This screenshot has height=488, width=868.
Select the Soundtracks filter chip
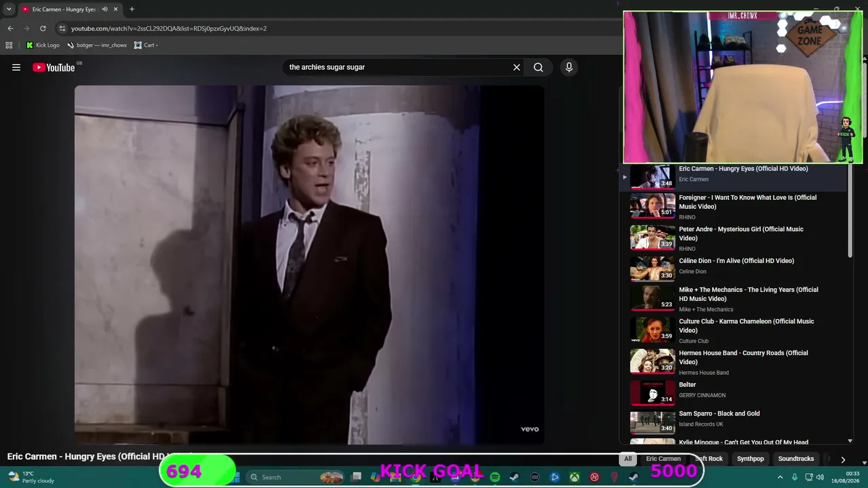click(796, 459)
